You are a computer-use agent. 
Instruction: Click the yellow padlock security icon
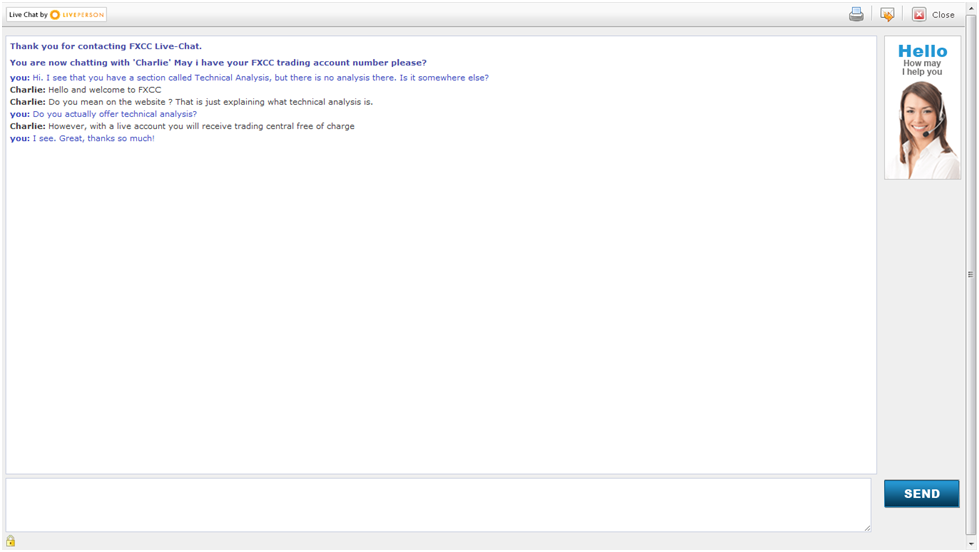[x=11, y=541]
